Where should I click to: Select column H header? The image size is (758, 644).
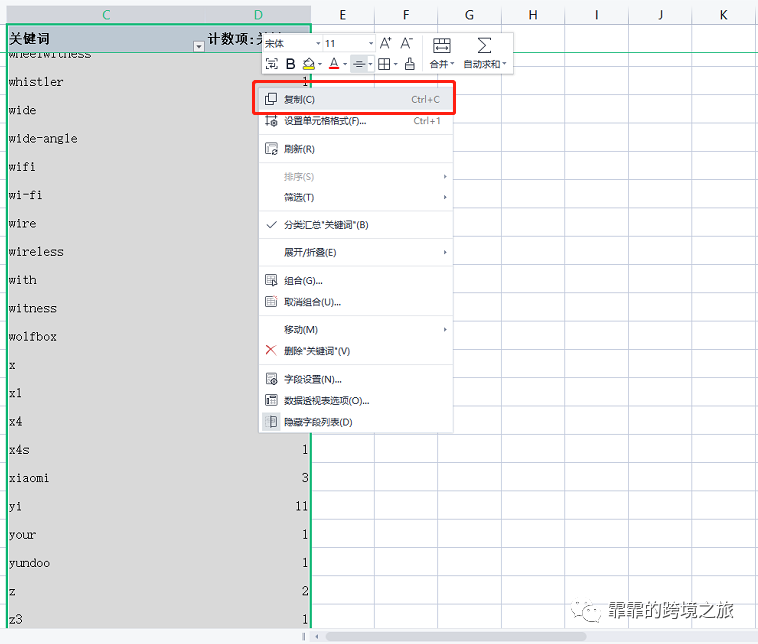tap(533, 15)
